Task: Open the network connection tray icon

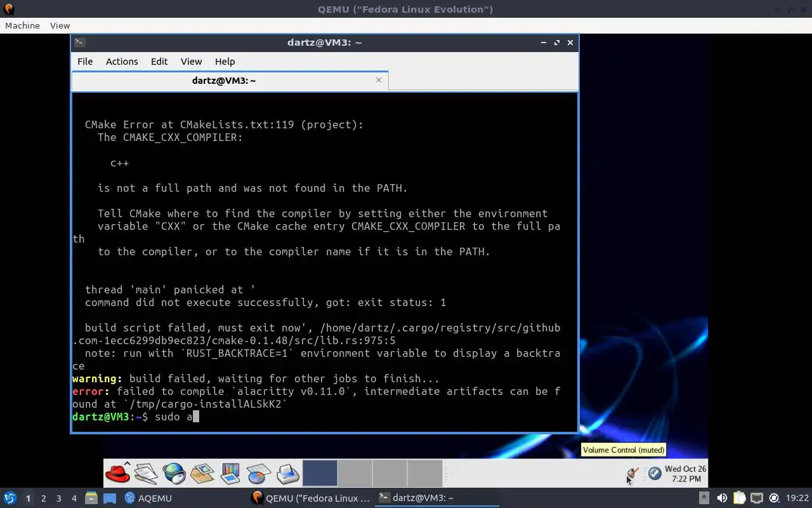Action: 757,498
